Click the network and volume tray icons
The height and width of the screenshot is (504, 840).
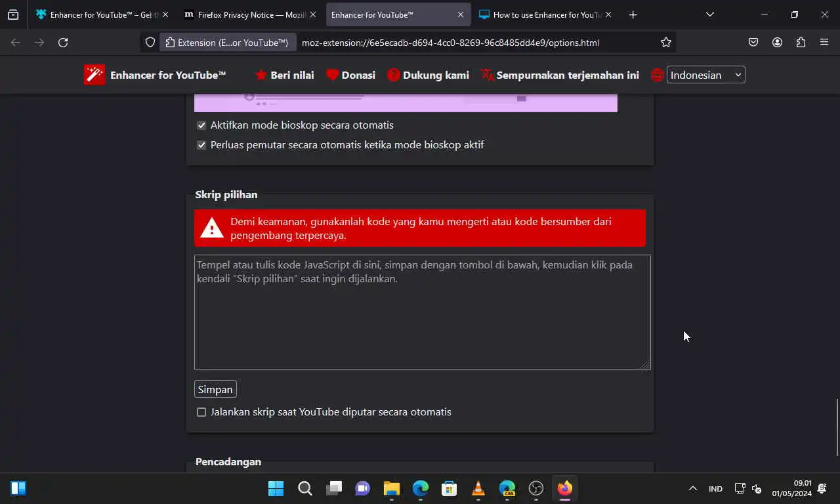pos(748,488)
